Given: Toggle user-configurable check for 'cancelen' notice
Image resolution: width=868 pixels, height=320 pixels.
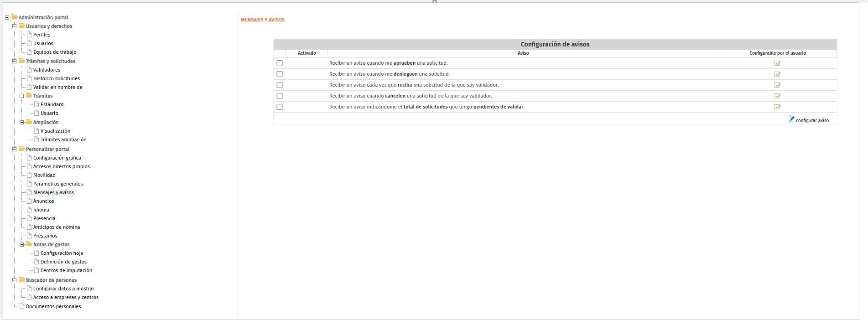Looking at the screenshot, I should tap(777, 96).
